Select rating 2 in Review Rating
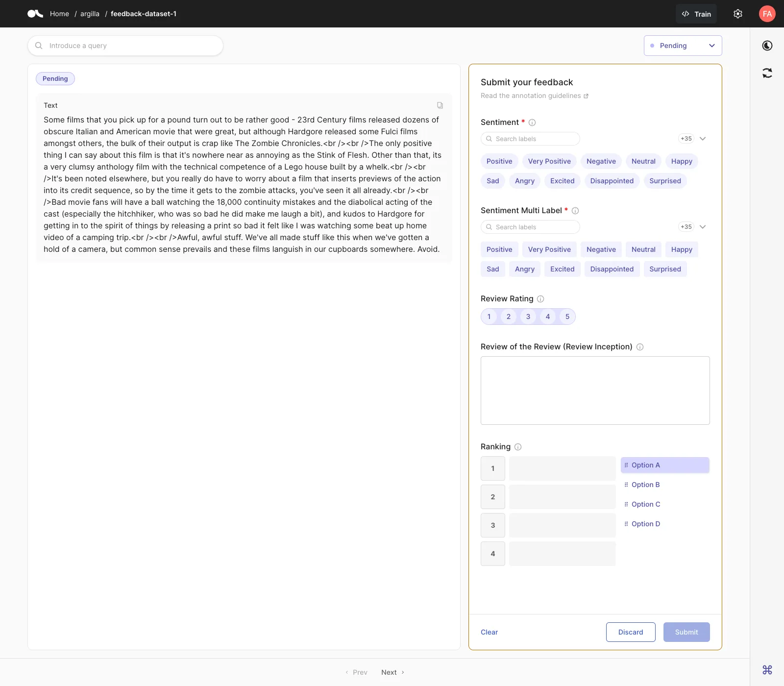 [509, 317]
